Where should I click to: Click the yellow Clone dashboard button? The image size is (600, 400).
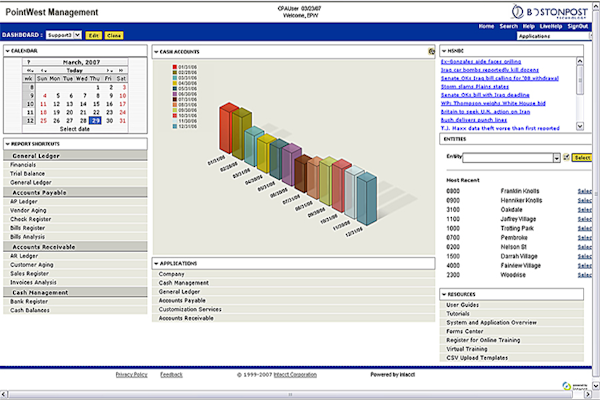114,35
